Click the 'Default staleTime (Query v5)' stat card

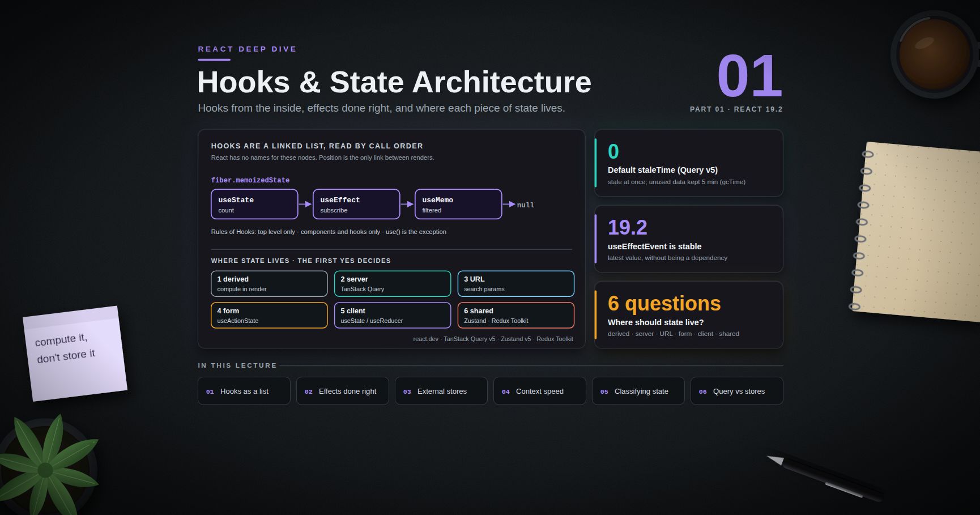(689, 163)
